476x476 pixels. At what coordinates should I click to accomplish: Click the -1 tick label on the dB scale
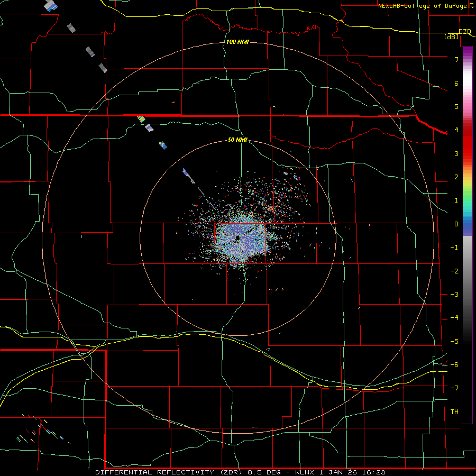pyautogui.click(x=454, y=248)
